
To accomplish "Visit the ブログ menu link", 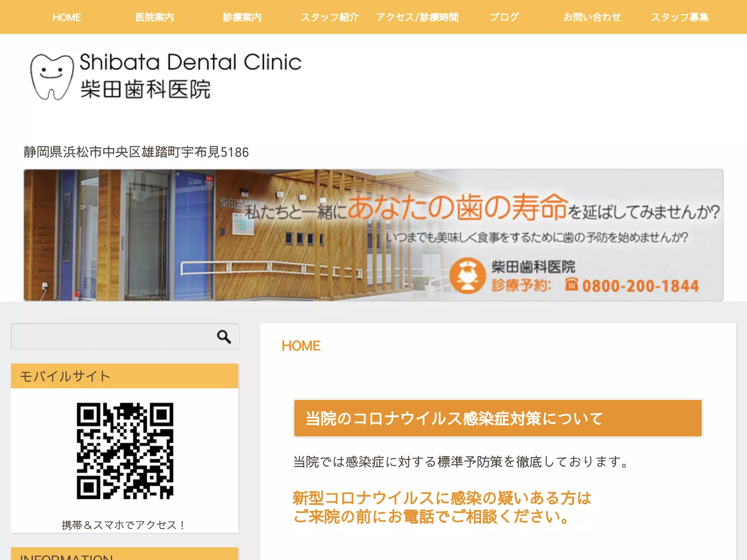I will pos(504,17).
